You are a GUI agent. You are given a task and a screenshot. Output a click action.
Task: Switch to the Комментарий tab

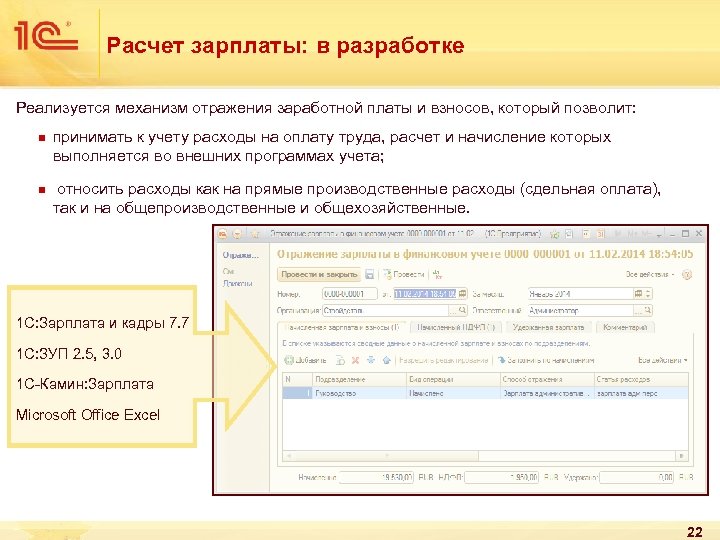[x=625, y=327]
